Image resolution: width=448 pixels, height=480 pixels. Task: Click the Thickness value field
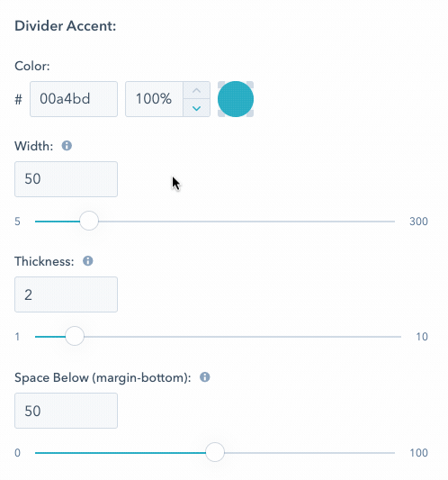click(66, 294)
